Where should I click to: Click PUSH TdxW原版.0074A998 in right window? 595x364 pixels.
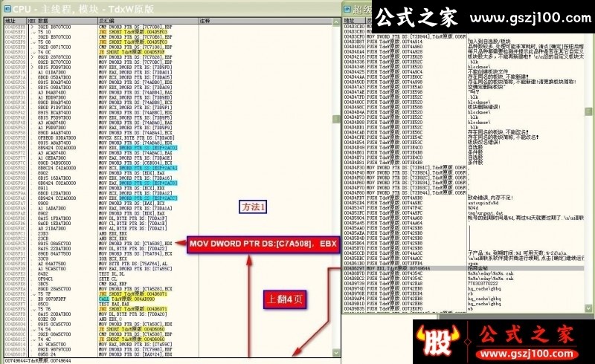(395, 82)
